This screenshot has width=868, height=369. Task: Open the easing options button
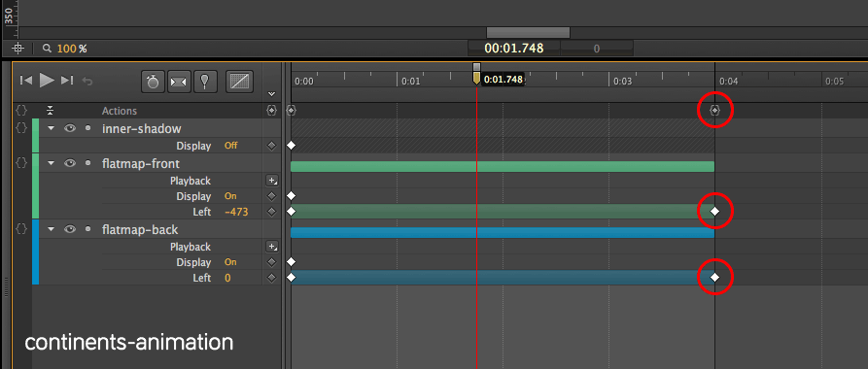click(x=240, y=82)
